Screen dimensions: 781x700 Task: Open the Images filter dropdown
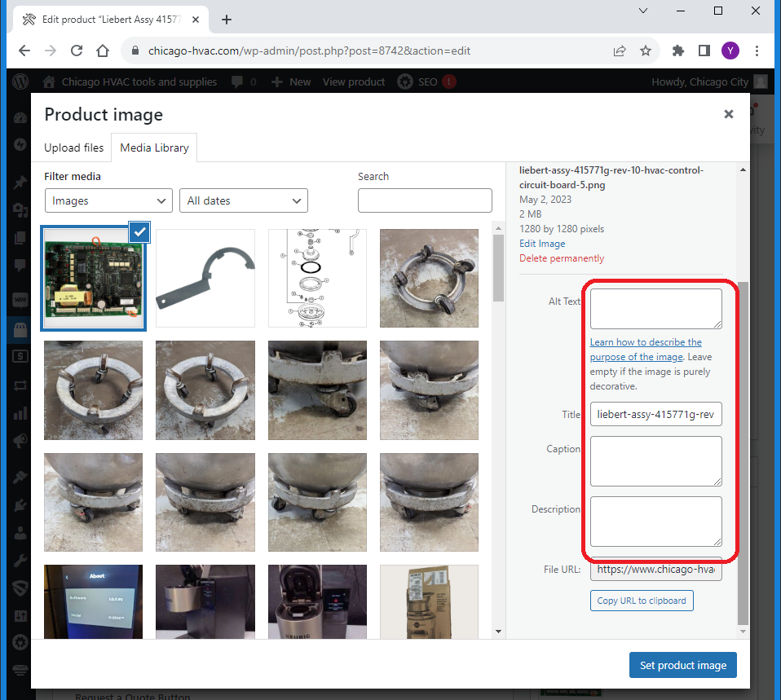(x=108, y=200)
